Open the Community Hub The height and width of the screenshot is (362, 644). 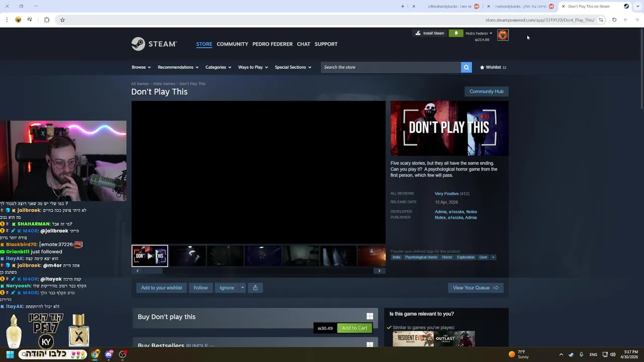pyautogui.click(x=486, y=91)
